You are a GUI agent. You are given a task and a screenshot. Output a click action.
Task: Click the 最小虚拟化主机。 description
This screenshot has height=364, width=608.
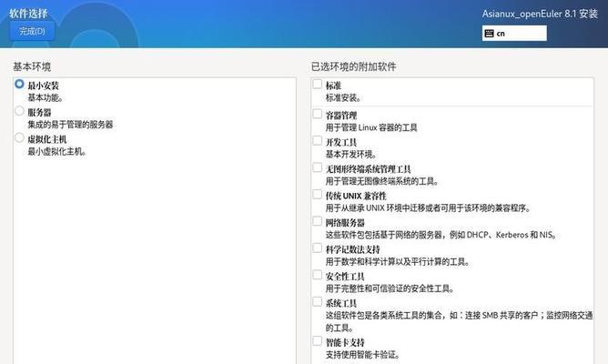tap(56, 152)
